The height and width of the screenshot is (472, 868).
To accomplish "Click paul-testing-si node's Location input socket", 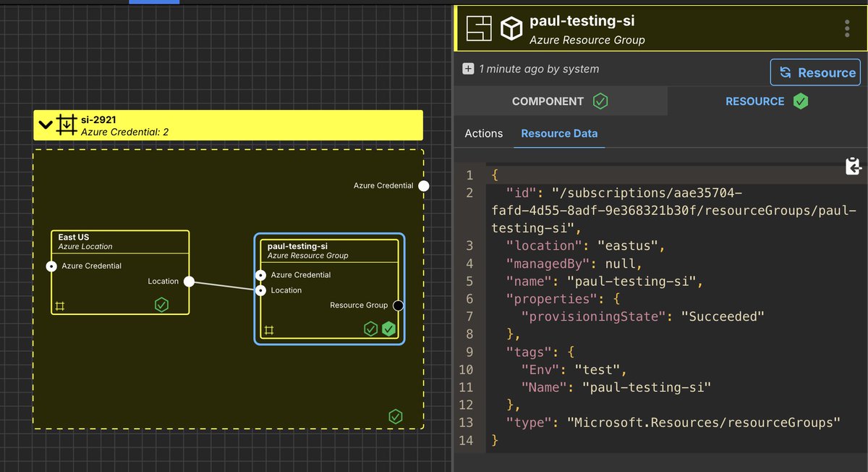I will tap(260, 290).
